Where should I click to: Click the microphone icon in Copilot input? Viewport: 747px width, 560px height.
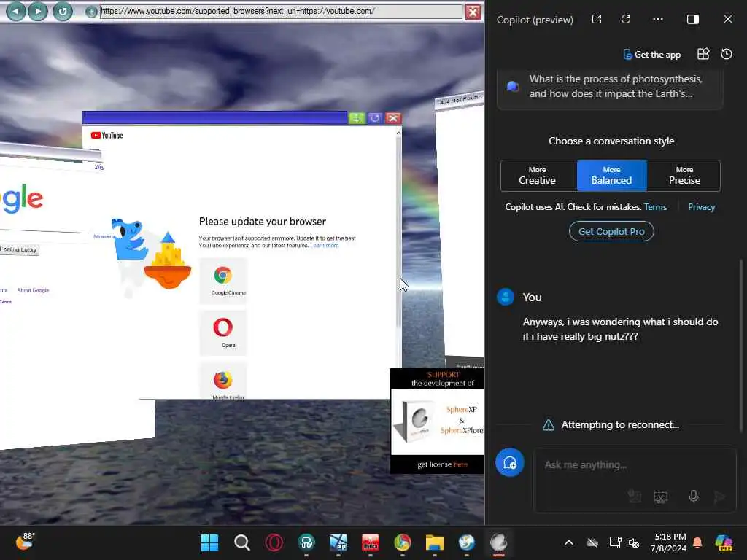tap(694, 497)
